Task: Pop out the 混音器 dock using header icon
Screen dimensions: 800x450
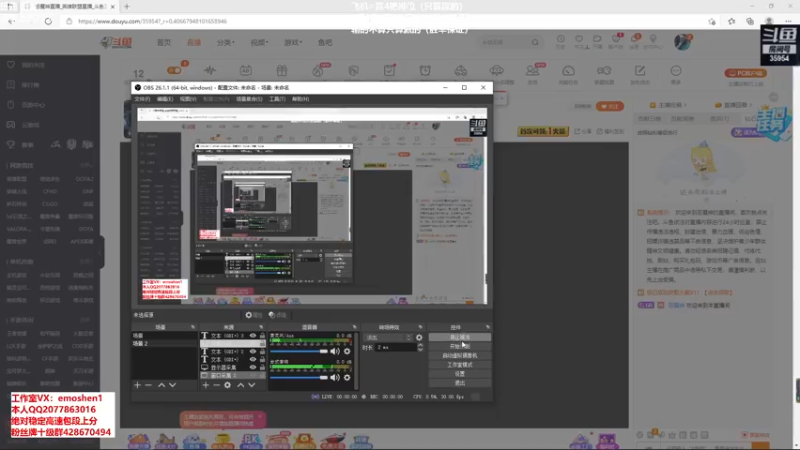Action: [x=354, y=327]
